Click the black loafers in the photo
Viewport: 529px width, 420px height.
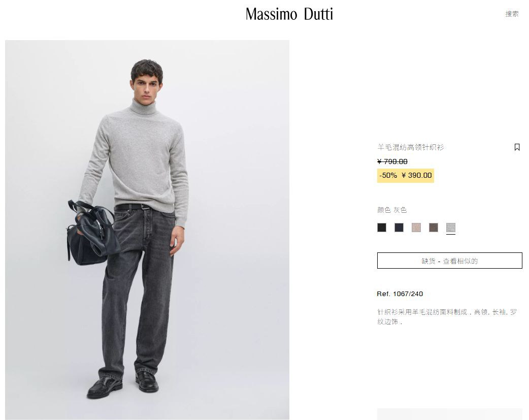coord(122,385)
